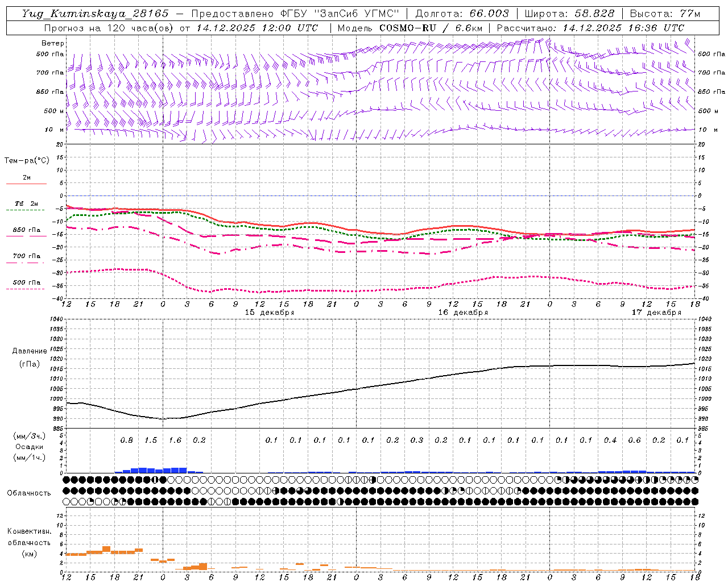Click the (км) unit label for convective cloudiness
Image resolution: width=728 pixels, height=582 pixels.
29,554
